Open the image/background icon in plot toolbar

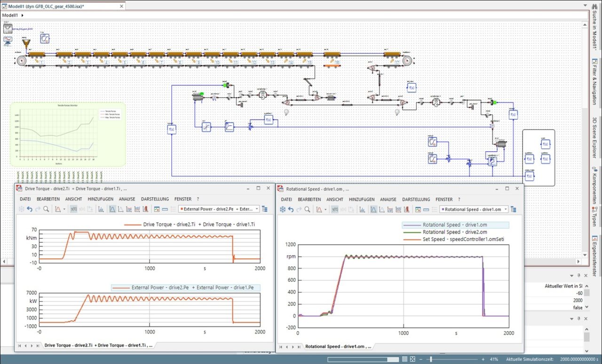[418, 209]
